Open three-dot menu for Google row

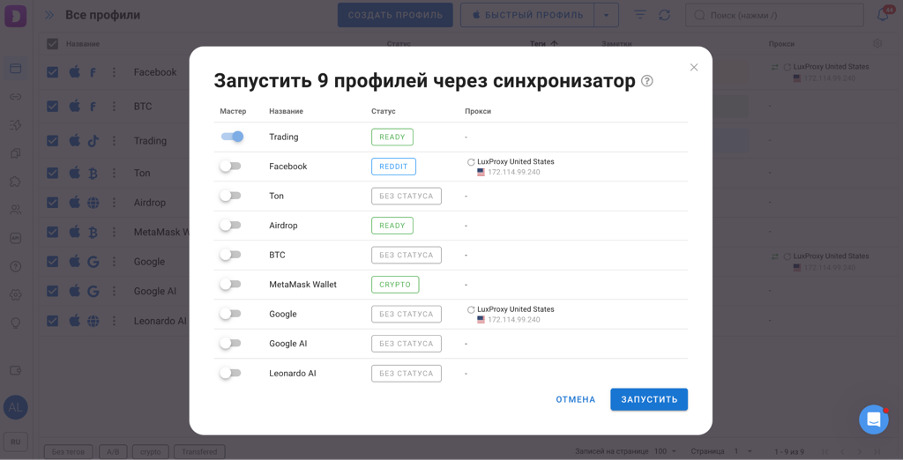(x=114, y=262)
